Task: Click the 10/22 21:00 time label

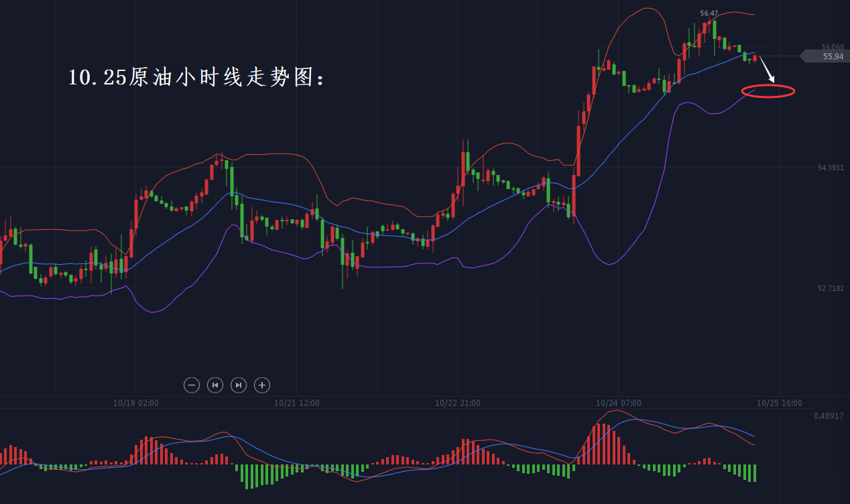Action: tap(458, 403)
